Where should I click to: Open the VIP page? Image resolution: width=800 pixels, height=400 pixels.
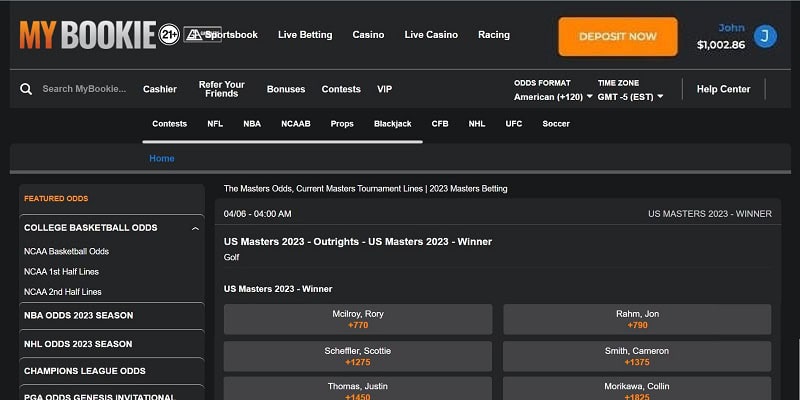pyautogui.click(x=385, y=89)
